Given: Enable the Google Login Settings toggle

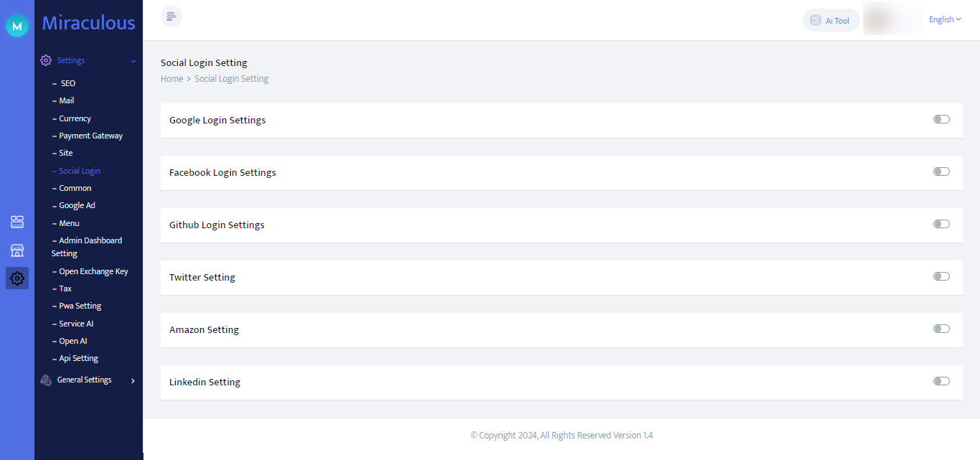Looking at the screenshot, I should pyautogui.click(x=941, y=119).
